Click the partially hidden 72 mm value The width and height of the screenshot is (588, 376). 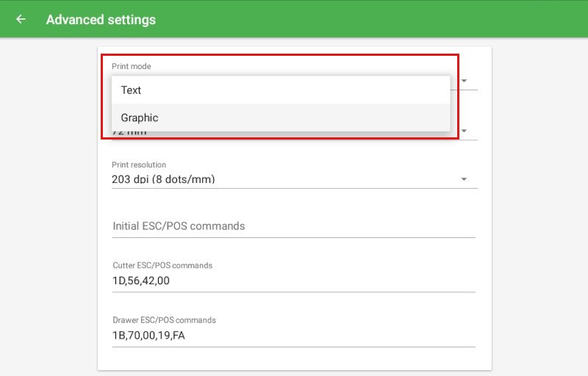[129, 134]
